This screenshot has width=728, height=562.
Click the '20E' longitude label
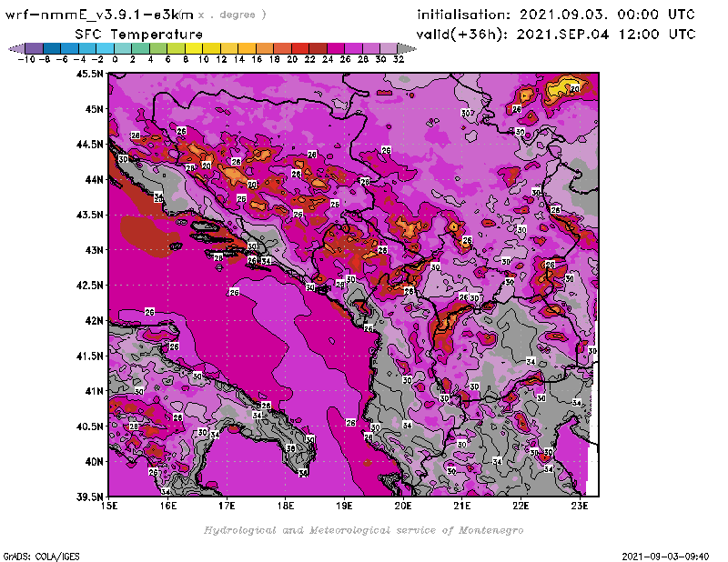point(403,506)
